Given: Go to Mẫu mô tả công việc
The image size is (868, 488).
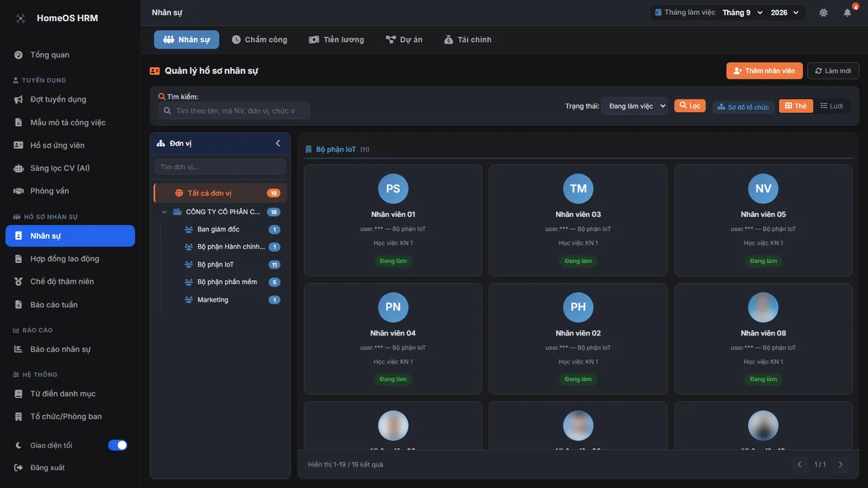Looking at the screenshot, I should [70, 123].
